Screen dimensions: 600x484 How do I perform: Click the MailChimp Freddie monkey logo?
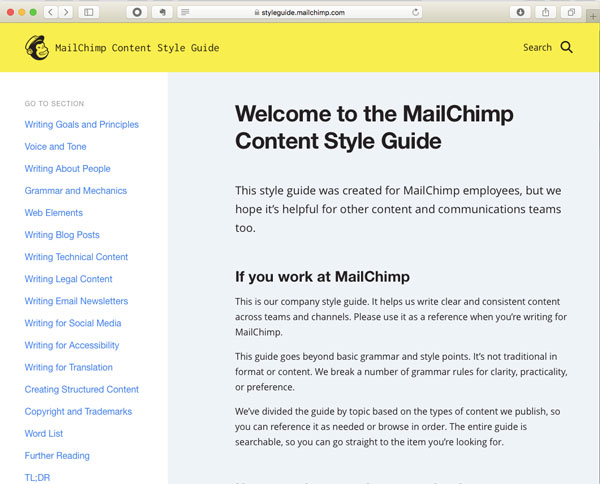(37, 47)
